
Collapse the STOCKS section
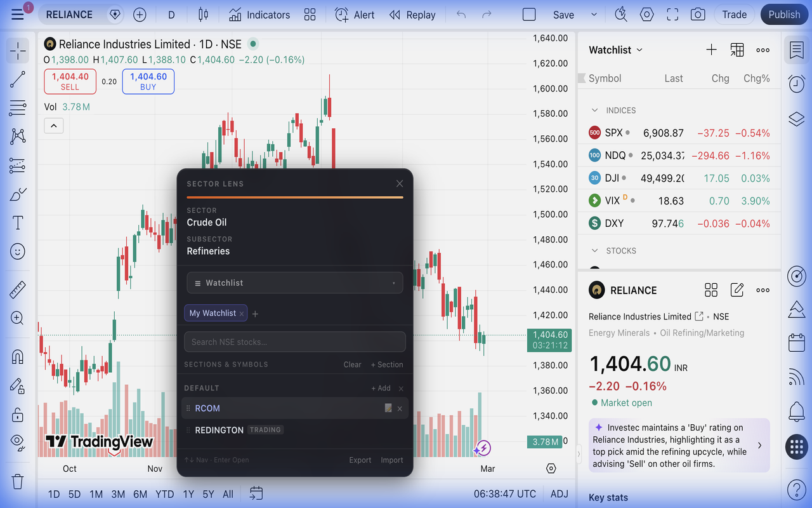[594, 251]
